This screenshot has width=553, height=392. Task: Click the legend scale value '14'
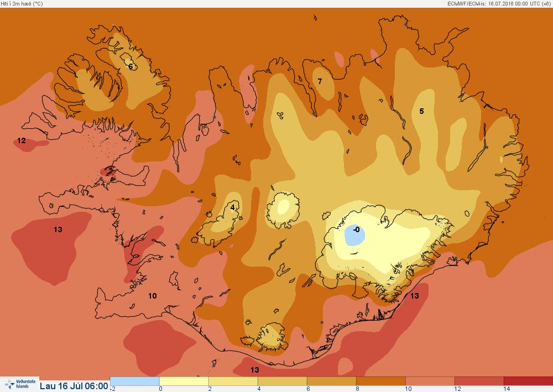(507, 389)
